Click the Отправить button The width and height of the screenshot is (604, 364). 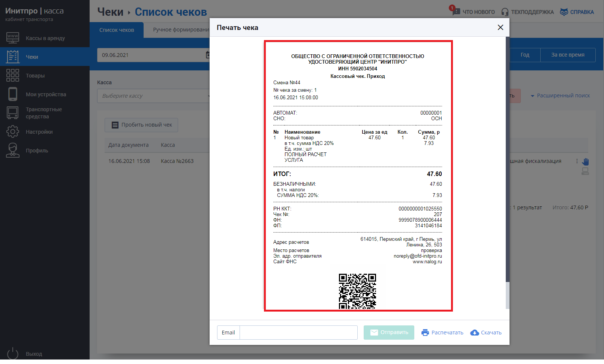pyautogui.click(x=389, y=333)
